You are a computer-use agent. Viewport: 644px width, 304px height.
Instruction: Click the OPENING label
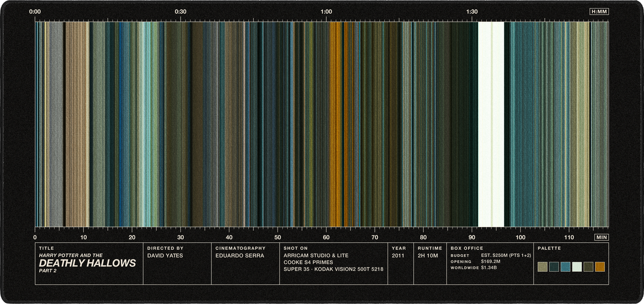coord(461,261)
